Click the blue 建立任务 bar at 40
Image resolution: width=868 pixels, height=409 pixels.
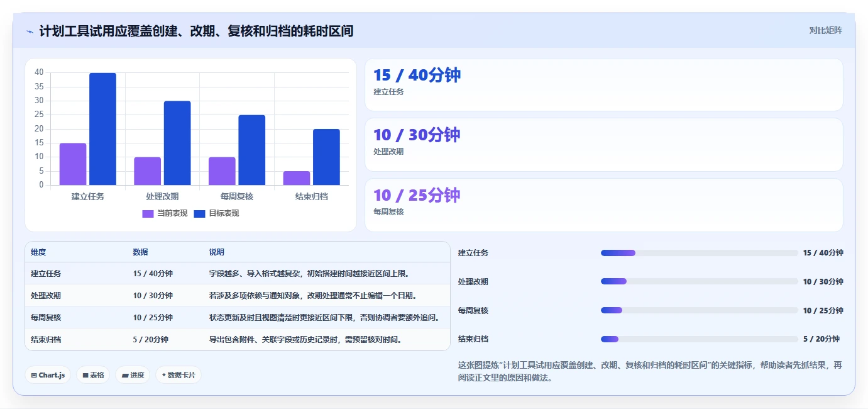tap(102, 129)
